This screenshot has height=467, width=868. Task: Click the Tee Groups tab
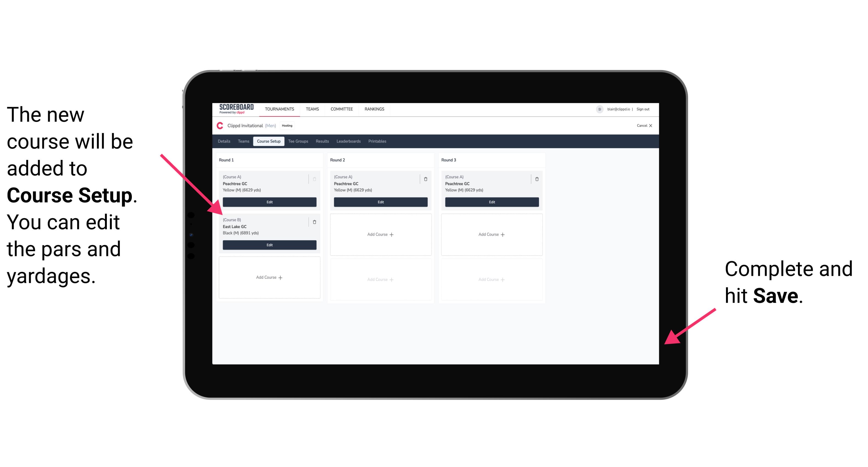pyautogui.click(x=296, y=141)
